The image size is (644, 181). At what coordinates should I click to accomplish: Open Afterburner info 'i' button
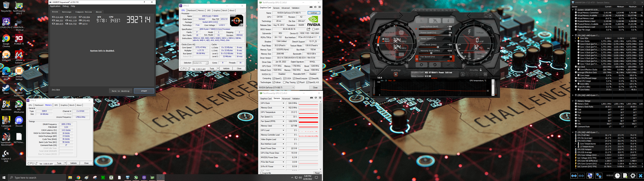point(448,21)
